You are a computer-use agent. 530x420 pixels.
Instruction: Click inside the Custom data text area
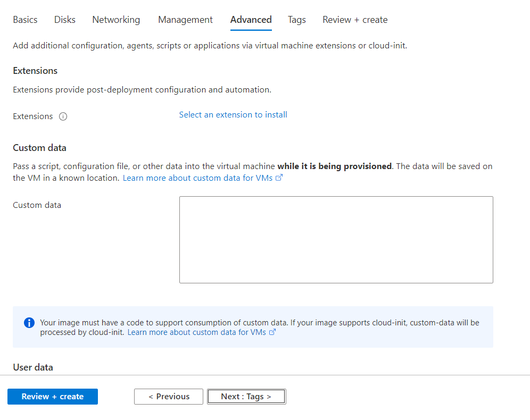click(336, 239)
